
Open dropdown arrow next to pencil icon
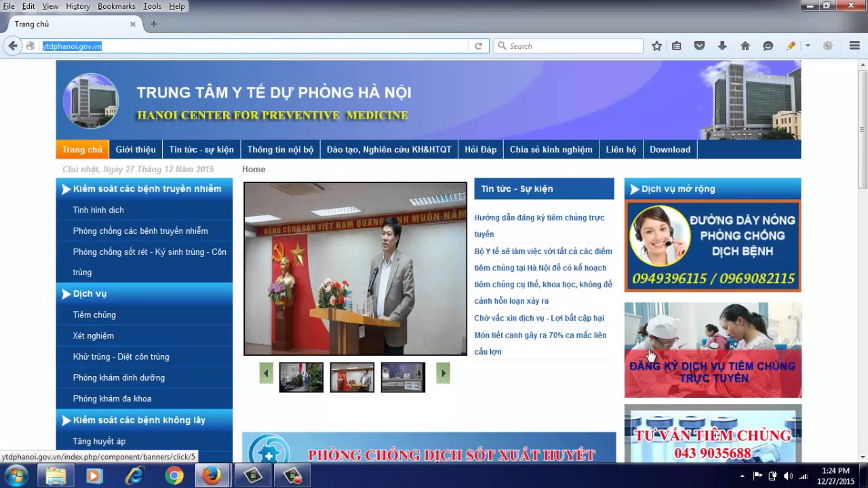point(807,46)
